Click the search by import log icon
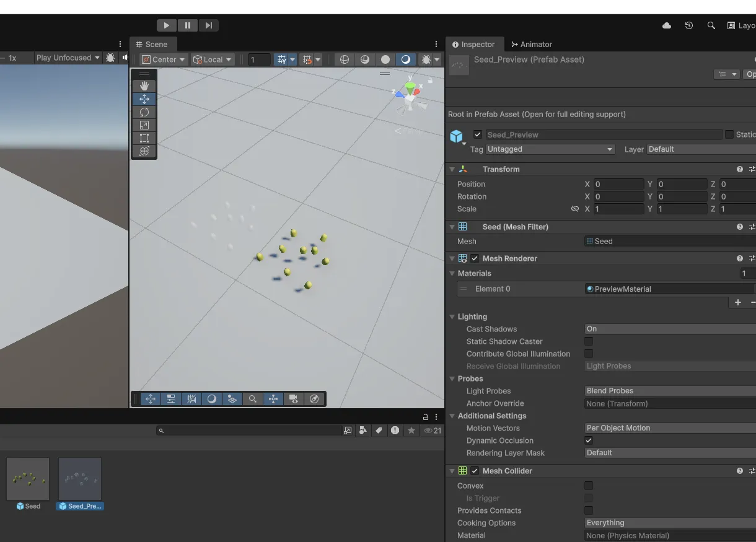 (x=395, y=431)
